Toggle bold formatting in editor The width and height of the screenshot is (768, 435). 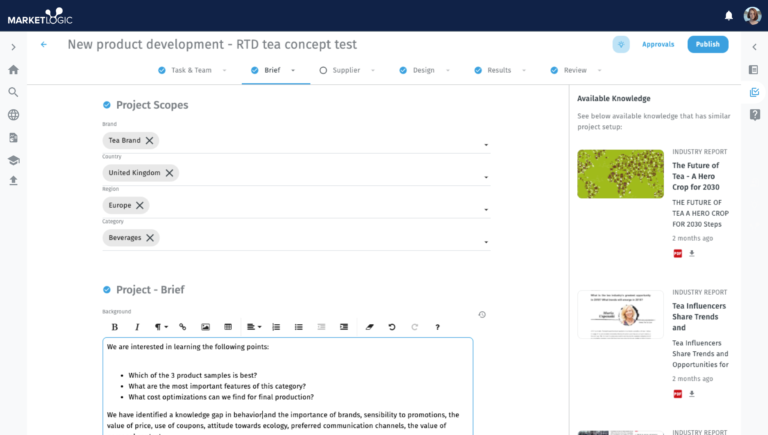click(115, 327)
